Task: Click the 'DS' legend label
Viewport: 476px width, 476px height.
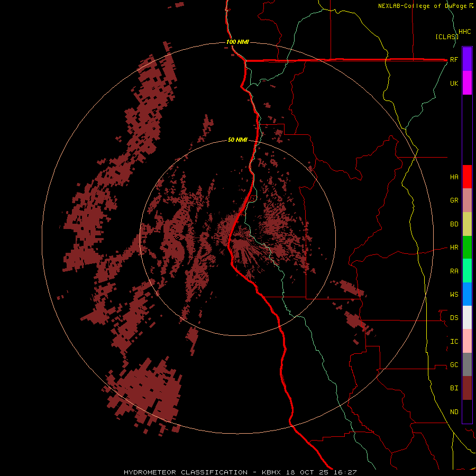Action: click(x=454, y=318)
